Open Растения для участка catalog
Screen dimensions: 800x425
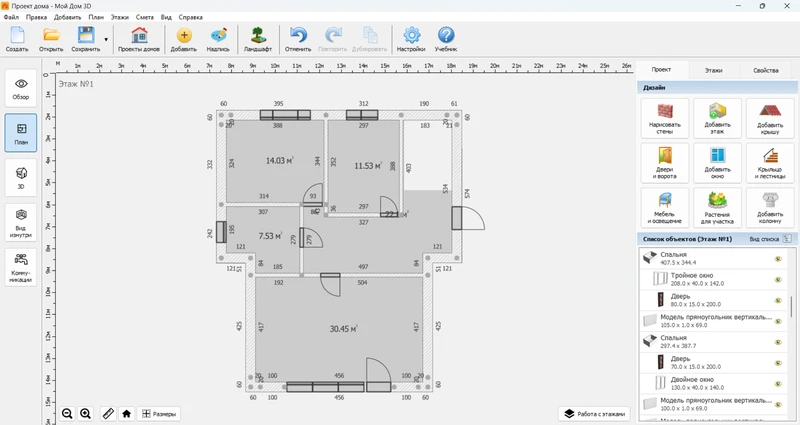pos(717,208)
